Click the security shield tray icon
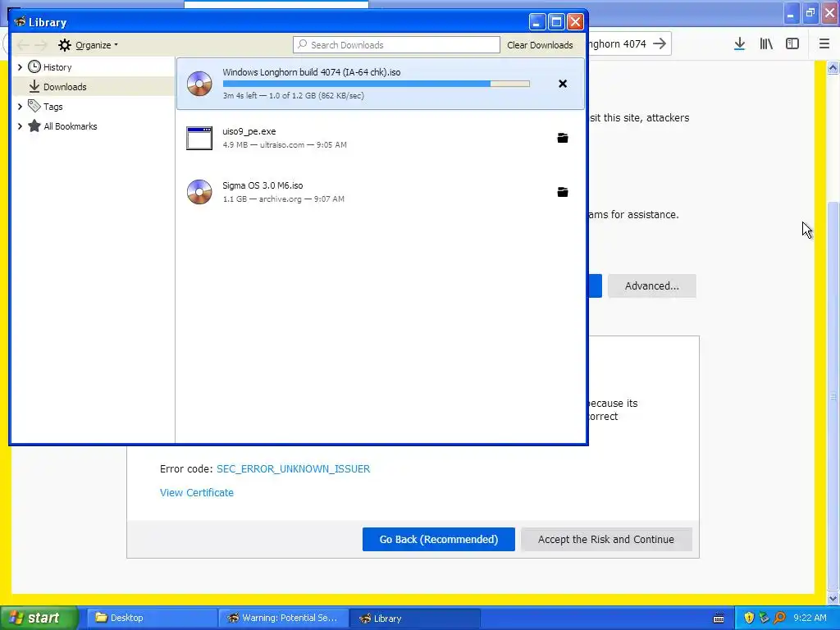Viewport: 840px width, 630px height. coord(749,619)
